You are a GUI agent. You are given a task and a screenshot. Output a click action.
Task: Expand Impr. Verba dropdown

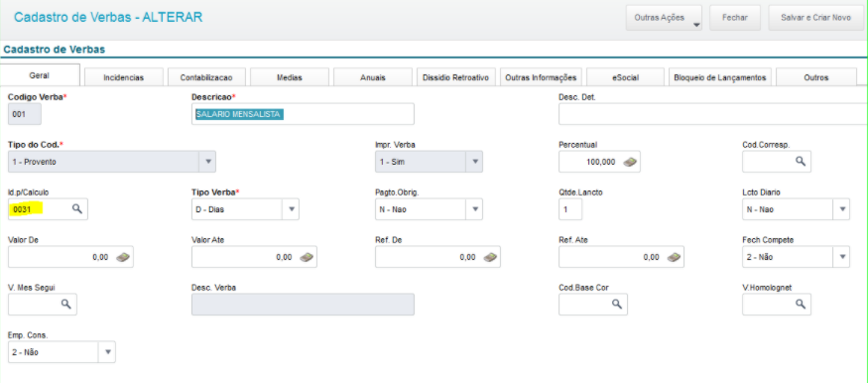(x=474, y=162)
